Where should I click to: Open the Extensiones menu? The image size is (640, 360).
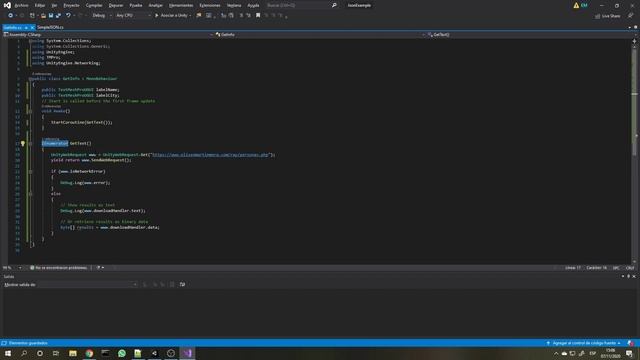tap(210, 5)
